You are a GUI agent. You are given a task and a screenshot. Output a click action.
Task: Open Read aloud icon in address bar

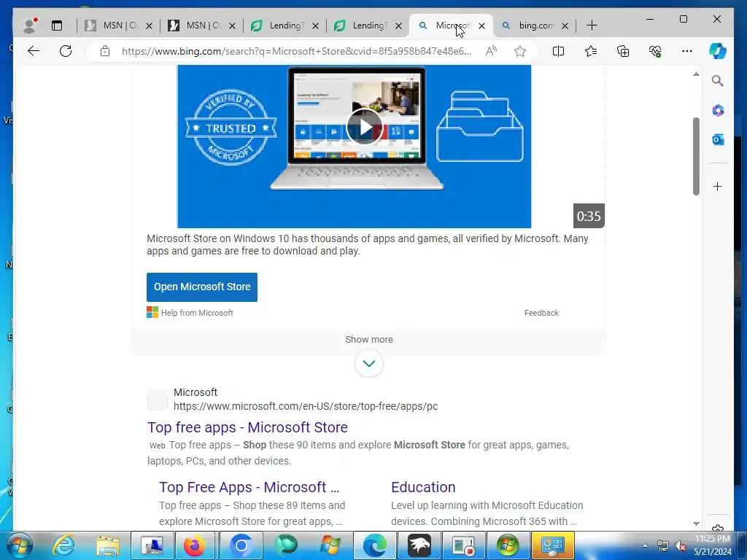pyautogui.click(x=491, y=51)
